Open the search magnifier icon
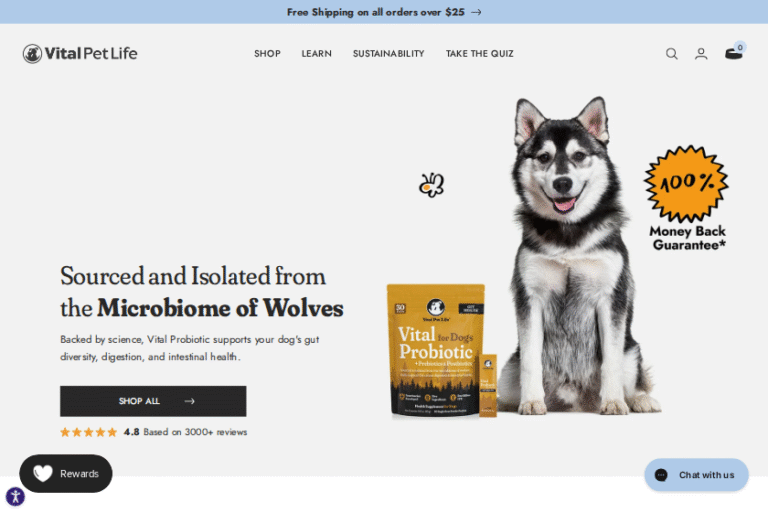 [x=672, y=53]
